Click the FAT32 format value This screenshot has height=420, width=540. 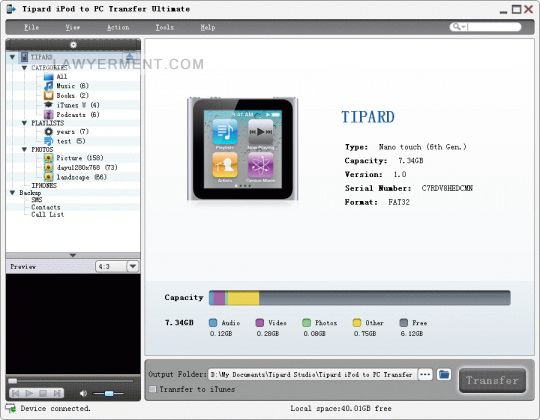coord(399,202)
